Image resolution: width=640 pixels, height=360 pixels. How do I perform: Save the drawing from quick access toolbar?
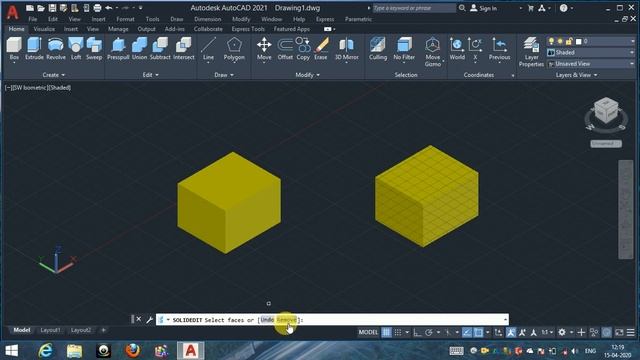(52, 8)
